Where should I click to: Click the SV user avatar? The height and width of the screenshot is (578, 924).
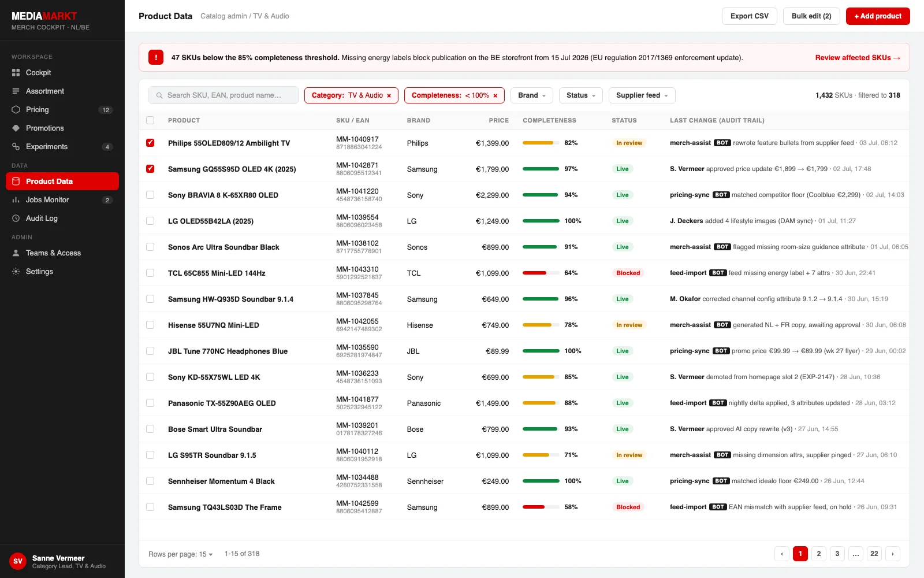pos(18,561)
